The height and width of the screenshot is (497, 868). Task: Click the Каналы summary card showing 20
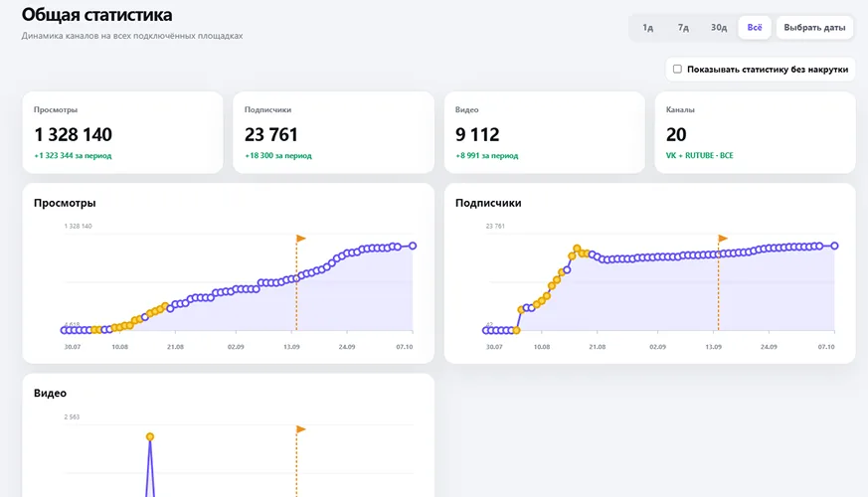click(755, 132)
